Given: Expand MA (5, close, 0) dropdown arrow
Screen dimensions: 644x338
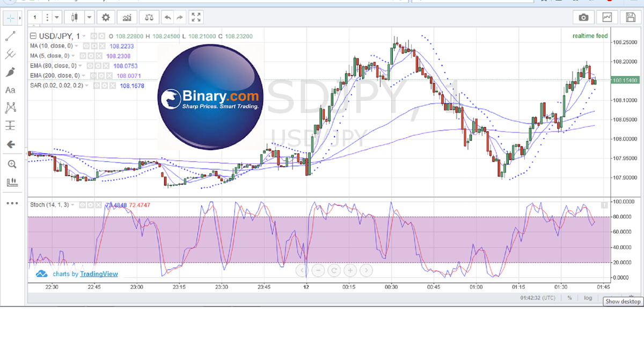Looking at the screenshot, I should [x=73, y=56].
